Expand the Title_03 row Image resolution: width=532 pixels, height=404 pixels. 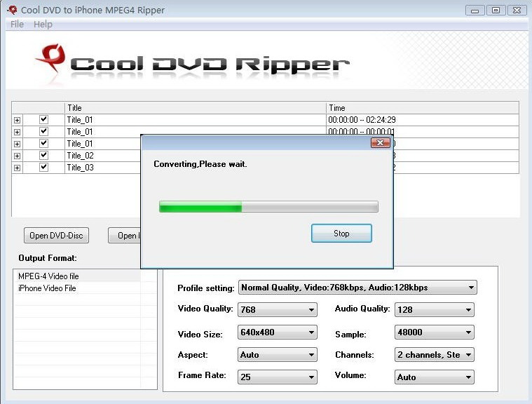click(x=17, y=168)
